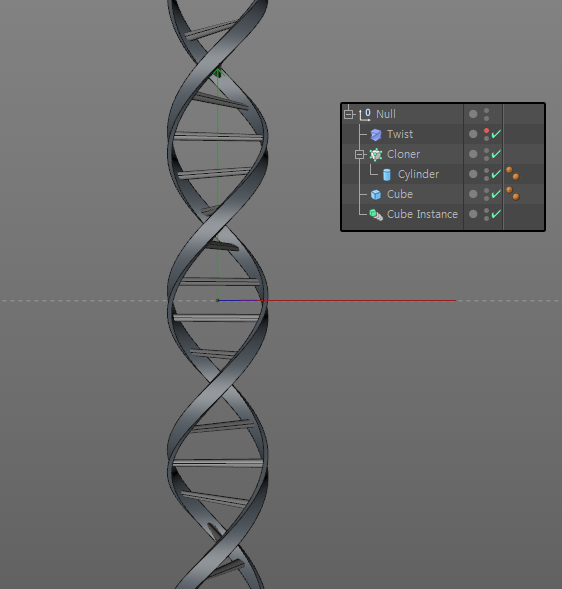The width and height of the screenshot is (562, 589).
Task: Click the Cloner object icon
Action: pos(376,154)
